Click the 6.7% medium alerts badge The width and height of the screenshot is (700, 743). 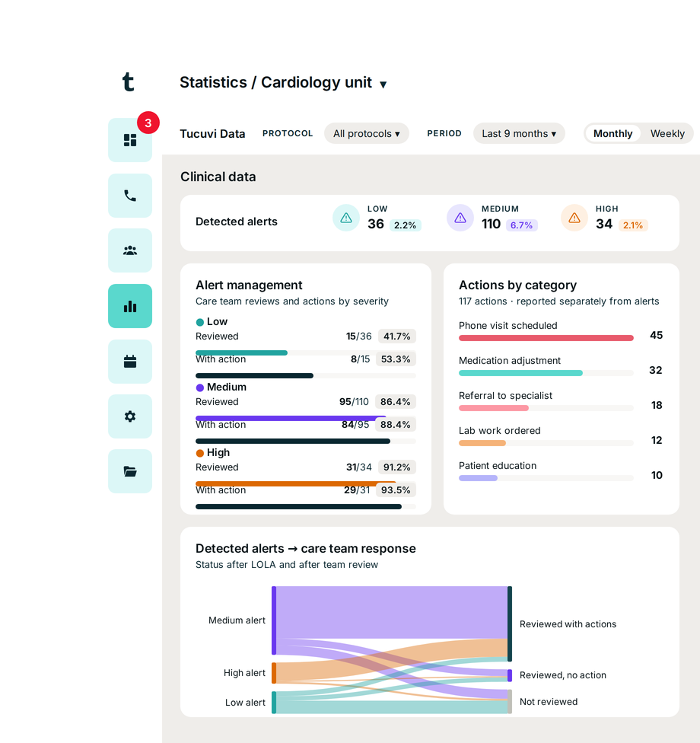click(521, 225)
